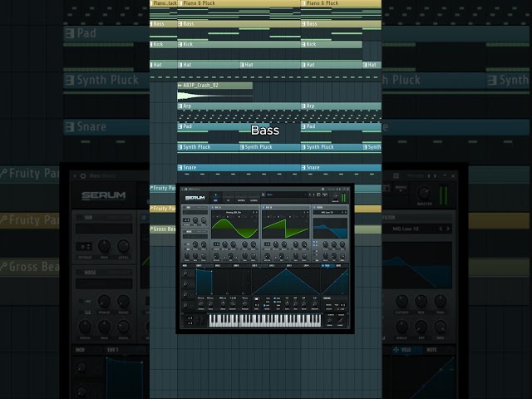Viewport: 532px width, 399px height.
Task: Toggle the SUB oscillator on
Action: click(185, 207)
